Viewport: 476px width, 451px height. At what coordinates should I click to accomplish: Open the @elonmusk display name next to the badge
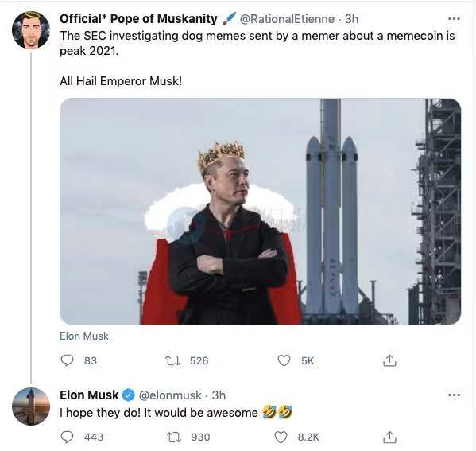(x=89, y=395)
